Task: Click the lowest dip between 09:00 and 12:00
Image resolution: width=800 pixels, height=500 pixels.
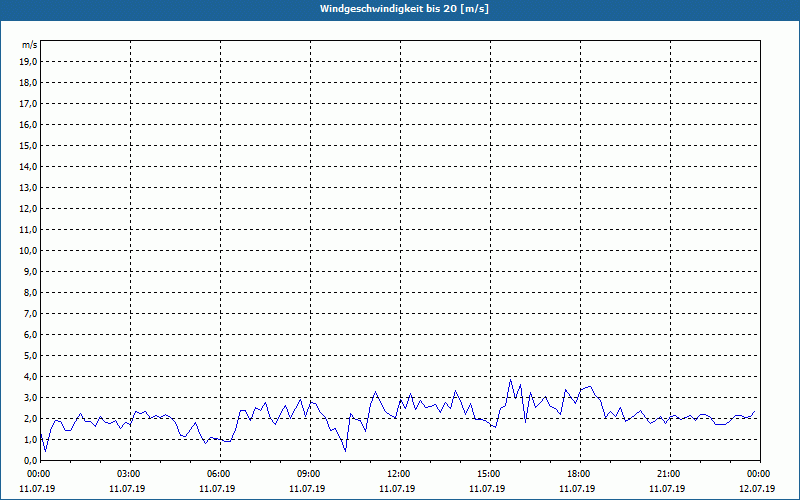Action: click(345, 451)
